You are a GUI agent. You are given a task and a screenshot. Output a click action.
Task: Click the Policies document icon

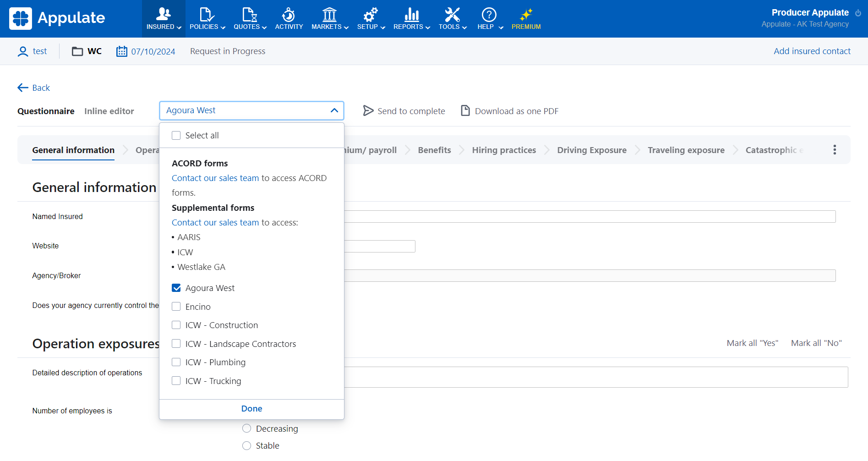[207, 14]
